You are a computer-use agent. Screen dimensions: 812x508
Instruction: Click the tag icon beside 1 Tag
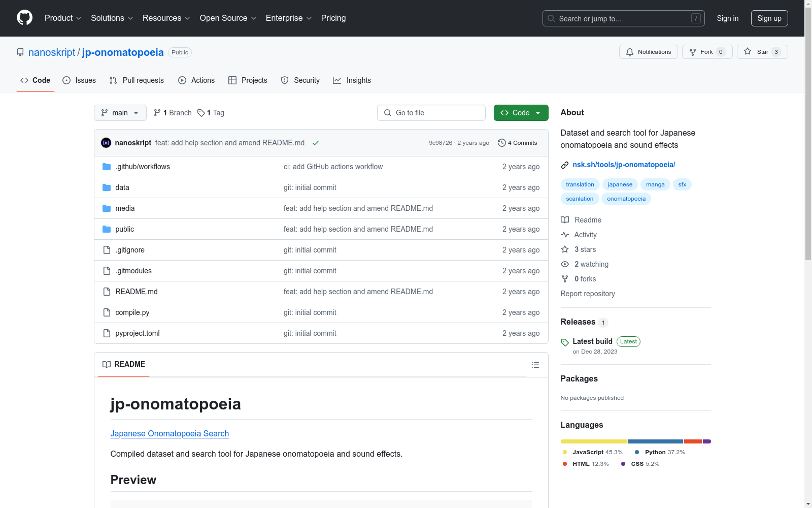click(x=201, y=113)
